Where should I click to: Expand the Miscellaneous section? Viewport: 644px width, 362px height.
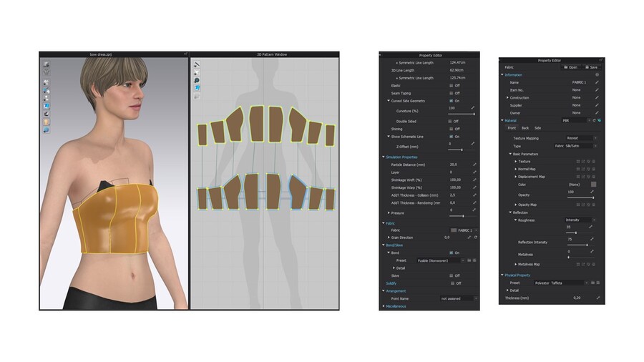tap(384, 306)
